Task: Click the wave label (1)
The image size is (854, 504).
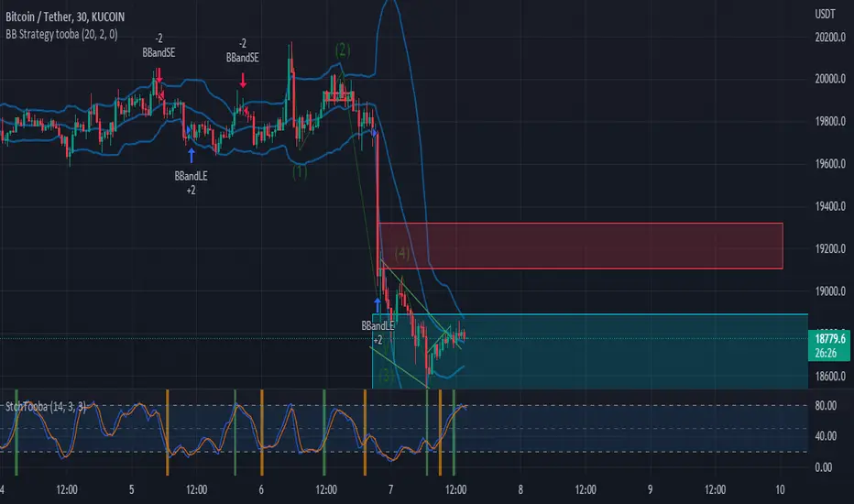Action: pos(300,172)
